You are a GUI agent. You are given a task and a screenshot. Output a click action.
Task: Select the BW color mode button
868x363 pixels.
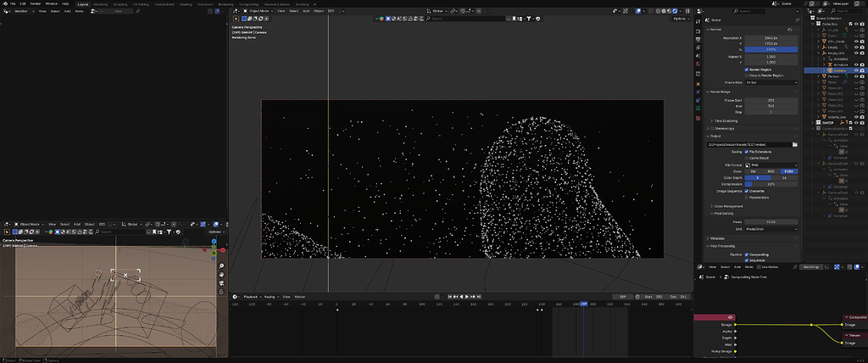click(x=754, y=171)
